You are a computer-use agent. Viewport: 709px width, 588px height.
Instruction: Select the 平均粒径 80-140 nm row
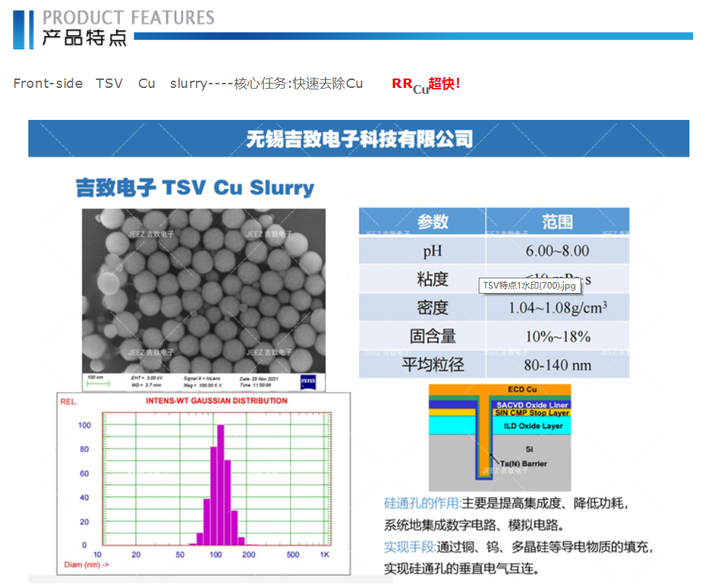pos(494,364)
